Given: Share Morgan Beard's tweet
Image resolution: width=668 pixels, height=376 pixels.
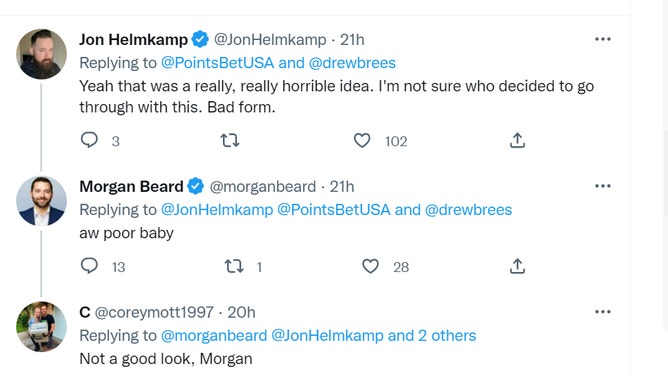Looking at the screenshot, I should pos(517,266).
